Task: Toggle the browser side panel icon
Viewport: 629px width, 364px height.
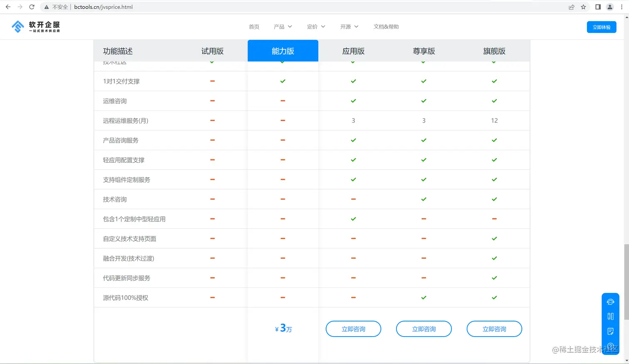Action: point(598,7)
